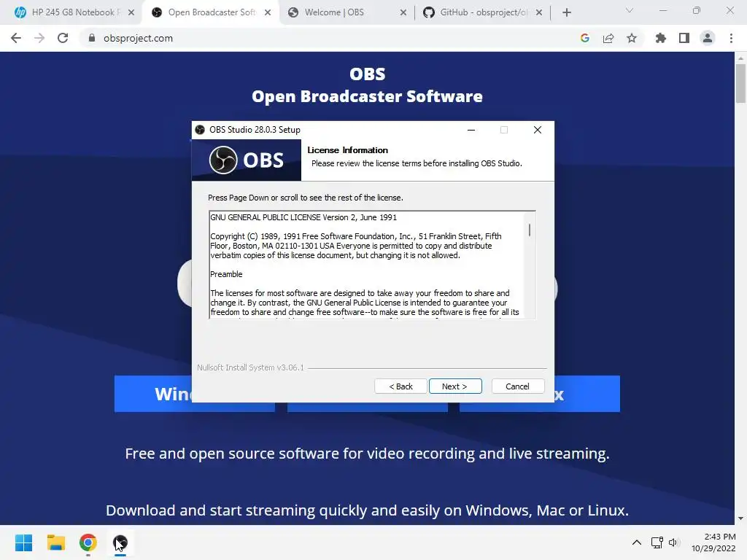Share this page via share icon

(x=608, y=38)
